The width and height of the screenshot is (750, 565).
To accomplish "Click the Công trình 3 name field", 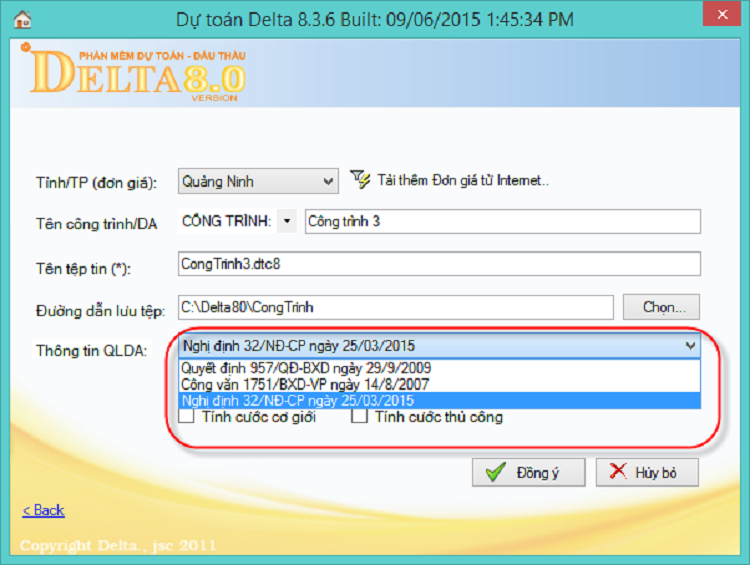I will [503, 222].
